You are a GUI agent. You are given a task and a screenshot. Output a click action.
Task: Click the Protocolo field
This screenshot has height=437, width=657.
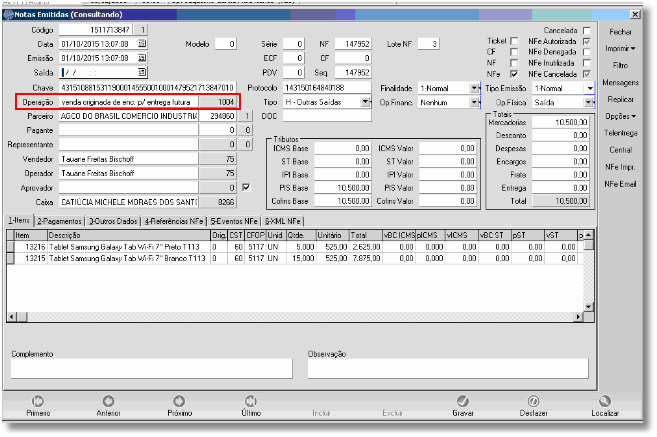(327, 88)
